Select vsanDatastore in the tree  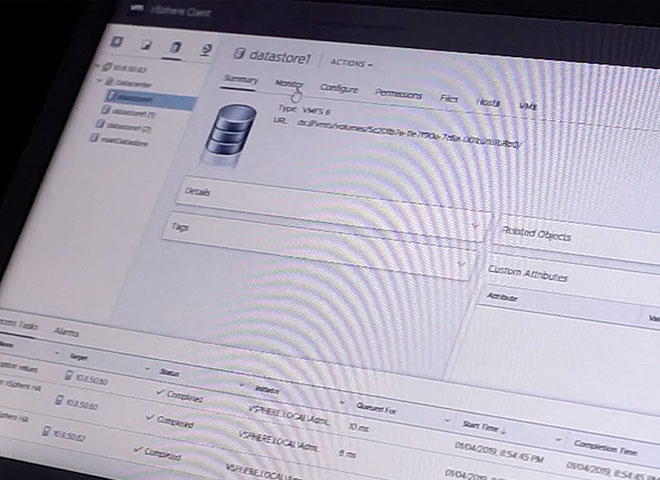tap(124, 141)
